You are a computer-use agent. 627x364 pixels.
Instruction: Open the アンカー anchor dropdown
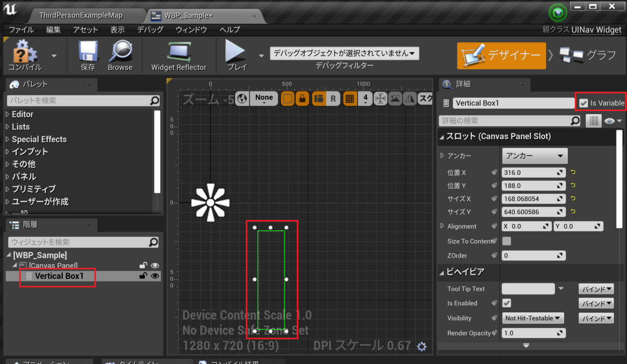pyautogui.click(x=535, y=156)
